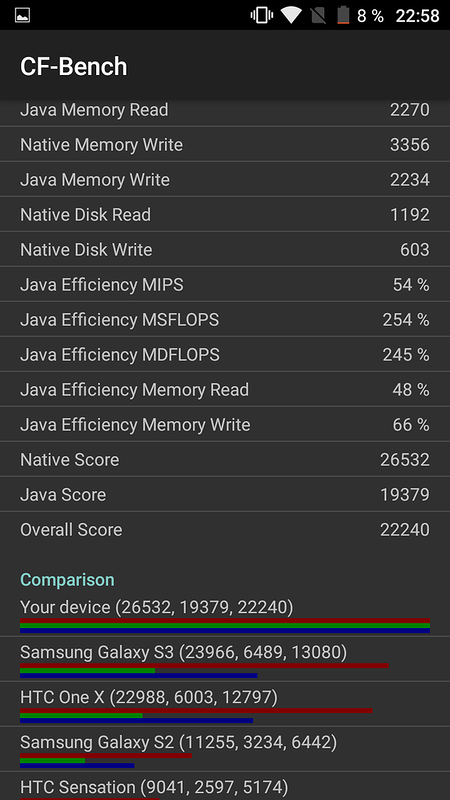Select the Java Efficiency MSFLOPS row
Image resolution: width=450 pixels, height=800 pixels.
[x=225, y=319]
